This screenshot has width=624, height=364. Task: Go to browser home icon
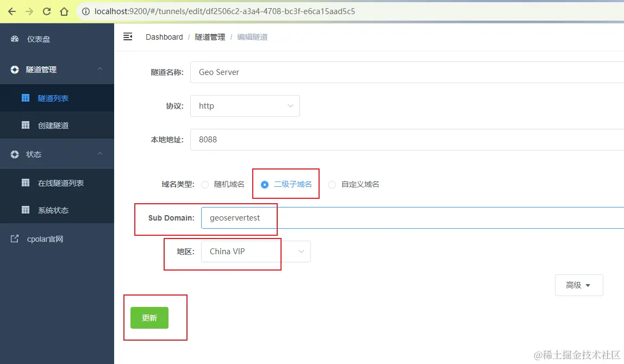64,11
